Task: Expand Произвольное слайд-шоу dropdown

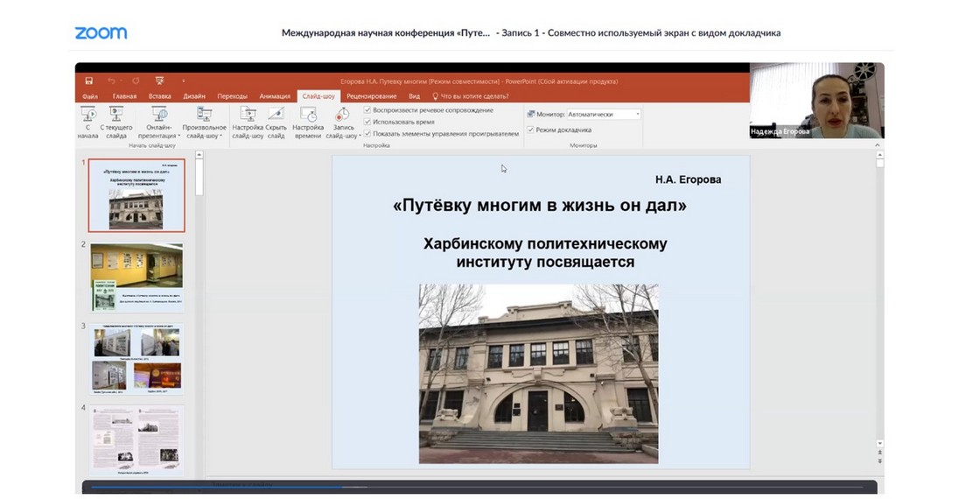Action: pyautogui.click(x=204, y=136)
